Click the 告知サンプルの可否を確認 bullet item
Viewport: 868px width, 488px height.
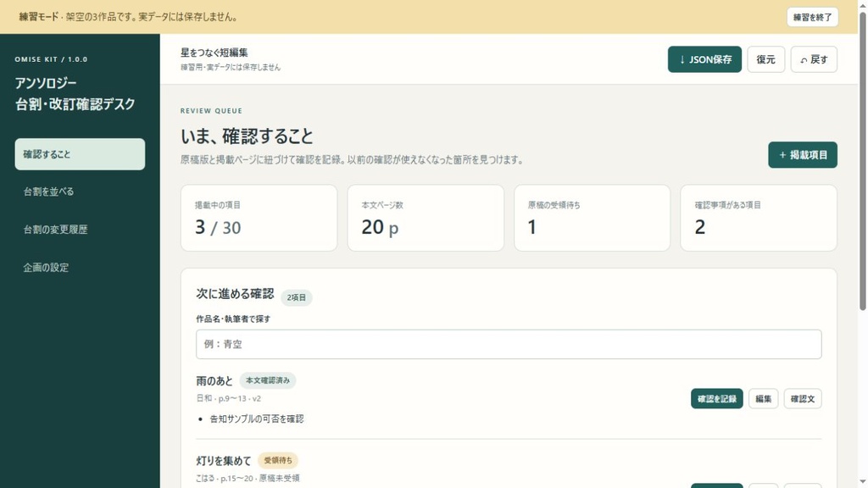point(256,419)
